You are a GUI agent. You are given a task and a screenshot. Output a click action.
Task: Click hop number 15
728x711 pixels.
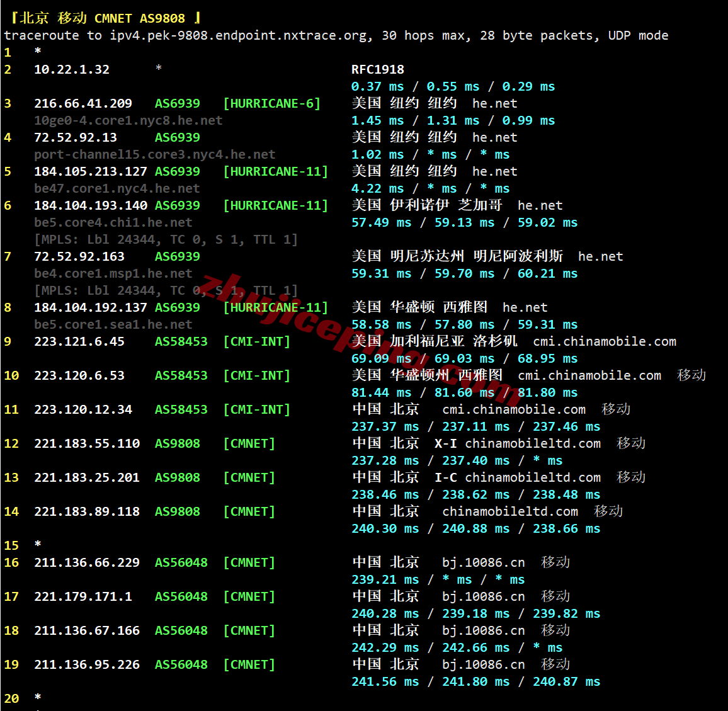11,545
